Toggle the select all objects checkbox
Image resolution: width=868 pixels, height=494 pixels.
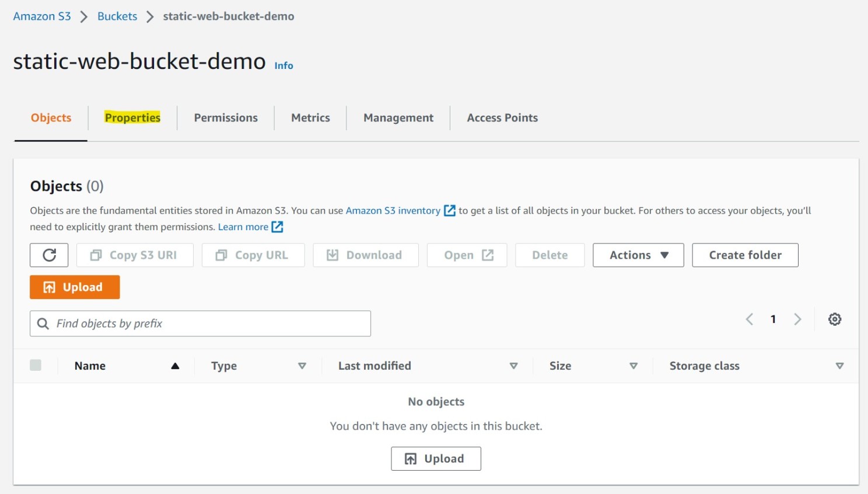coord(36,366)
